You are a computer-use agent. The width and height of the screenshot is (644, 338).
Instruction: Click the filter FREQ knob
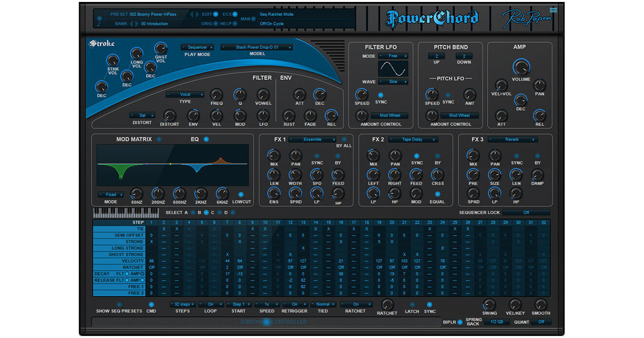pos(216,94)
